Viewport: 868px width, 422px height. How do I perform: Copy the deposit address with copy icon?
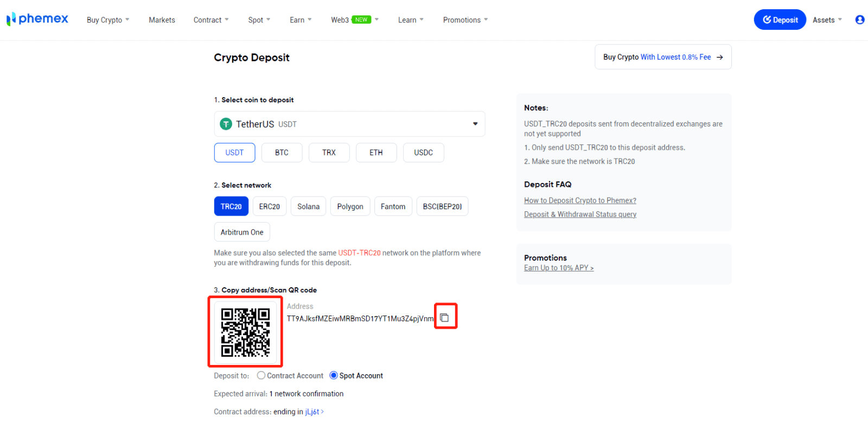(444, 318)
